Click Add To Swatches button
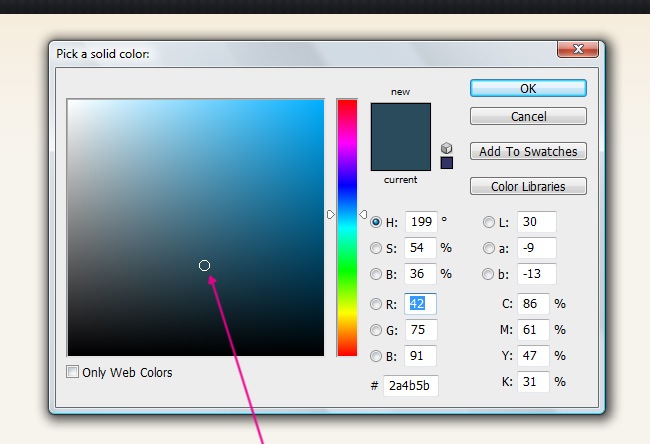Image resolution: width=650 pixels, height=444 pixels. [528, 151]
